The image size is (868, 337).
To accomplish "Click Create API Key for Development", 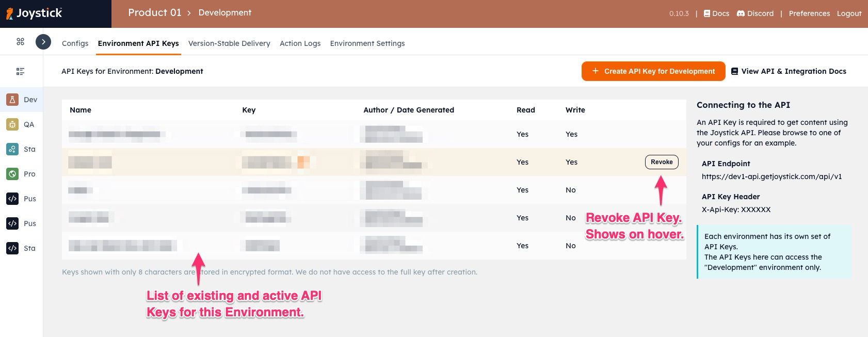I will click(x=653, y=71).
